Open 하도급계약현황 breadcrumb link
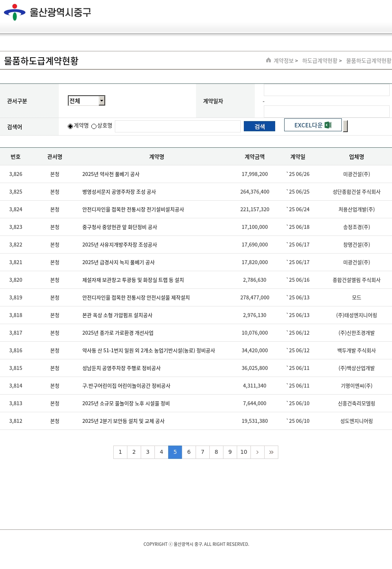 pyautogui.click(x=320, y=61)
